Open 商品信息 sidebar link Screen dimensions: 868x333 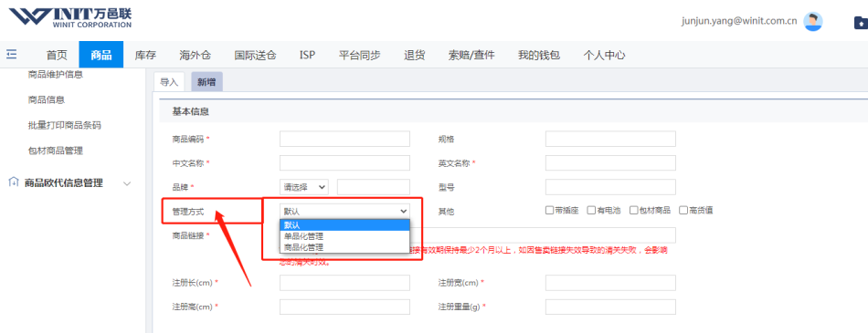[x=47, y=99]
